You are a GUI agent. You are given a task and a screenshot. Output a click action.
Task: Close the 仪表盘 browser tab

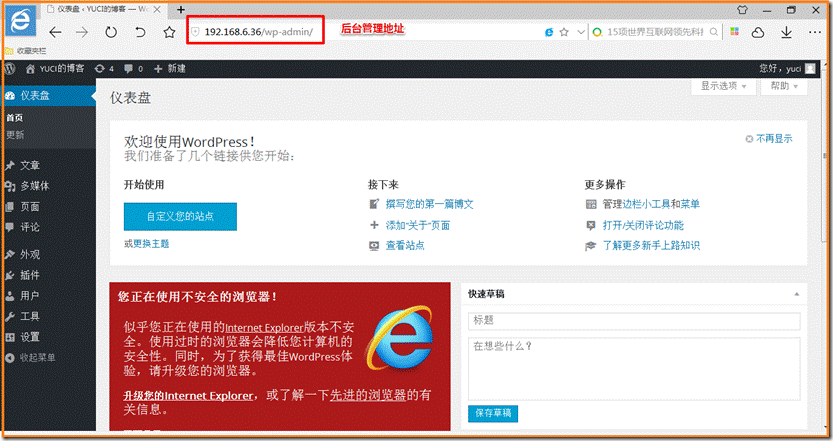[157, 10]
